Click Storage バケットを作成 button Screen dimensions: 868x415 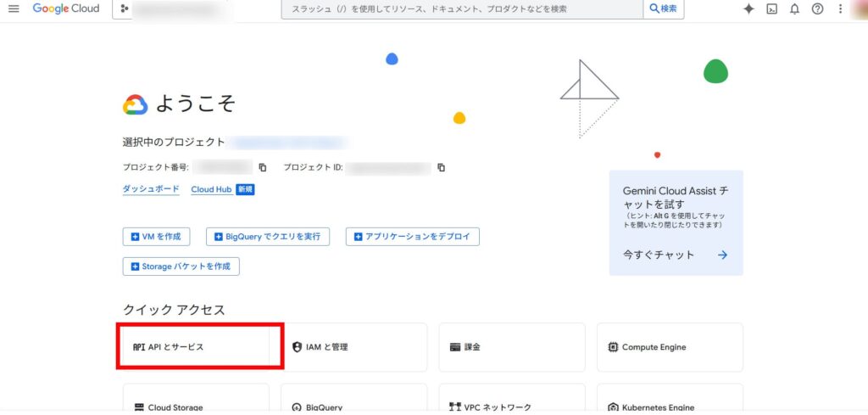(x=181, y=266)
